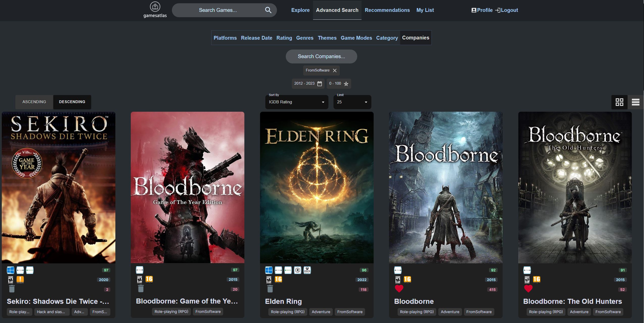This screenshot has width=644, height=323.
Task: Remove the FromSoftware company filter
Action: (x=335, y=71)
